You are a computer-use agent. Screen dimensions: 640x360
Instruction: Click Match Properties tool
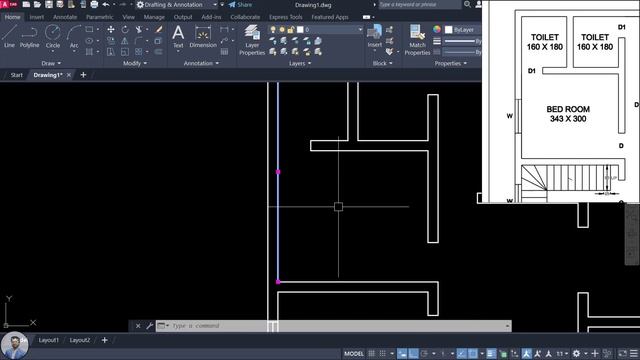click(x=417, y=40)
